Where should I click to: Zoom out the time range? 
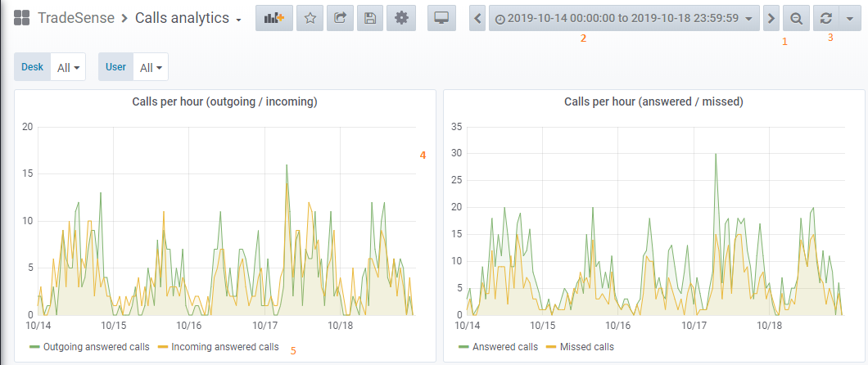pos(796,18)
